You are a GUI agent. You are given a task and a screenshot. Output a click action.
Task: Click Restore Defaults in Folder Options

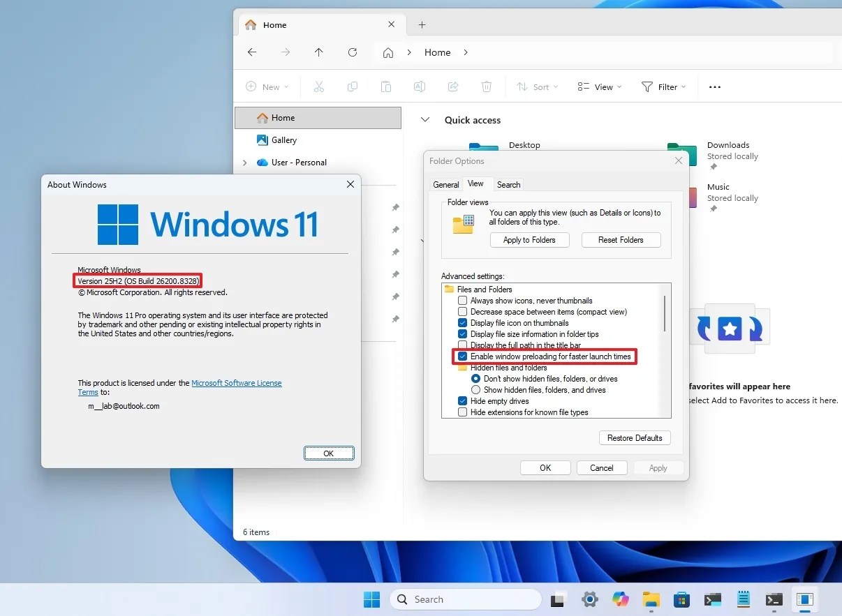[635, 438]
